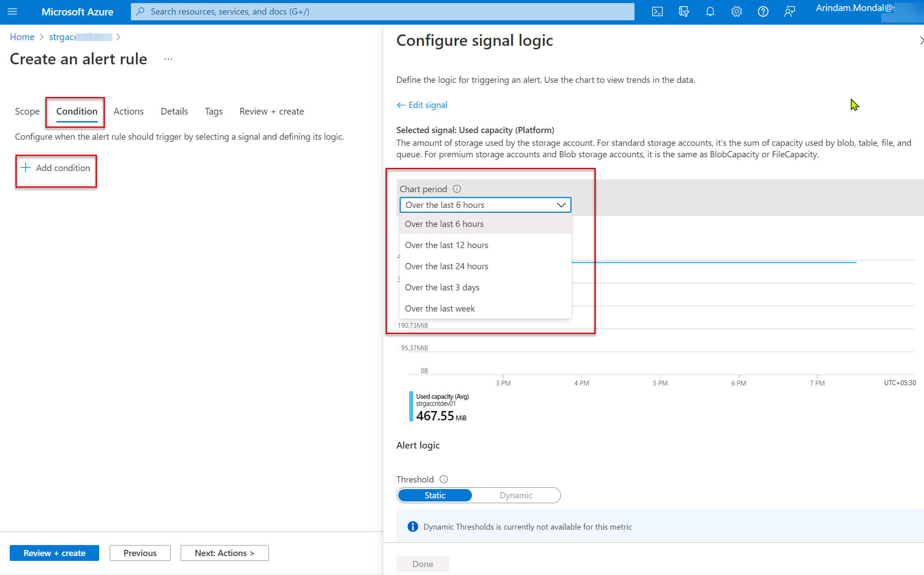Select Dynamic threshold option
This screenshot has height=575, width=924.
point(516,495)
